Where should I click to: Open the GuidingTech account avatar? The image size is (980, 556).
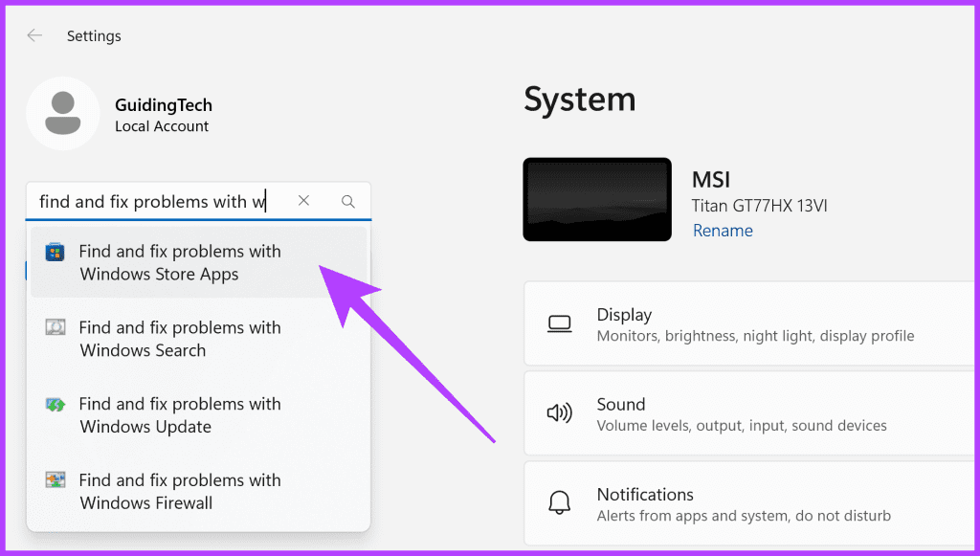click(x=62, y=114)
